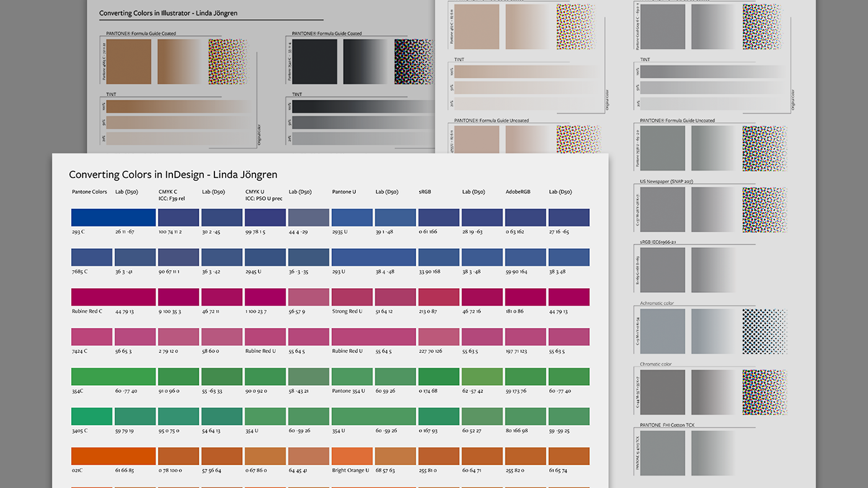The image size is (868, 488).
Task: Click the 'CMYK C ICC: F39 rel' header
Action: 172,195
